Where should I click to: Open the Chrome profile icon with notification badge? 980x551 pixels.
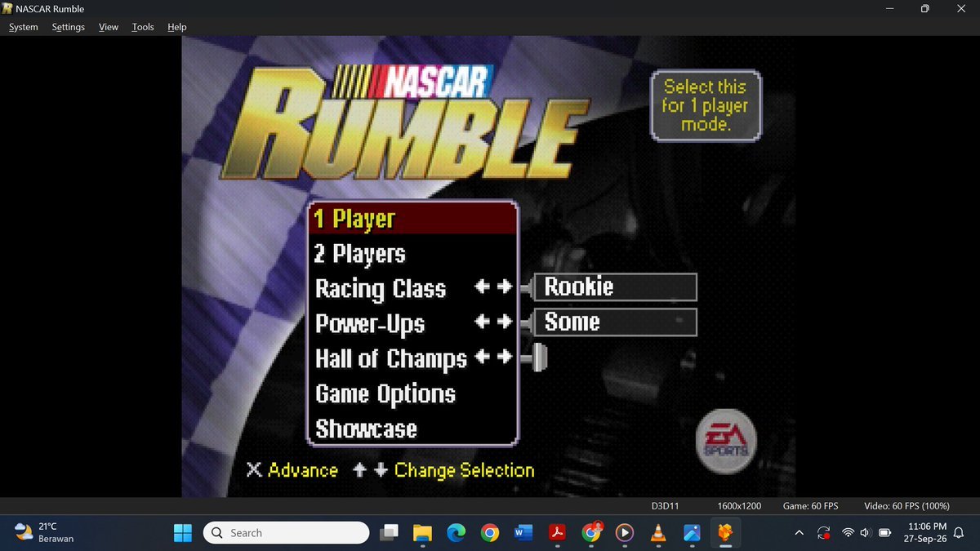[x=590, y=533]
